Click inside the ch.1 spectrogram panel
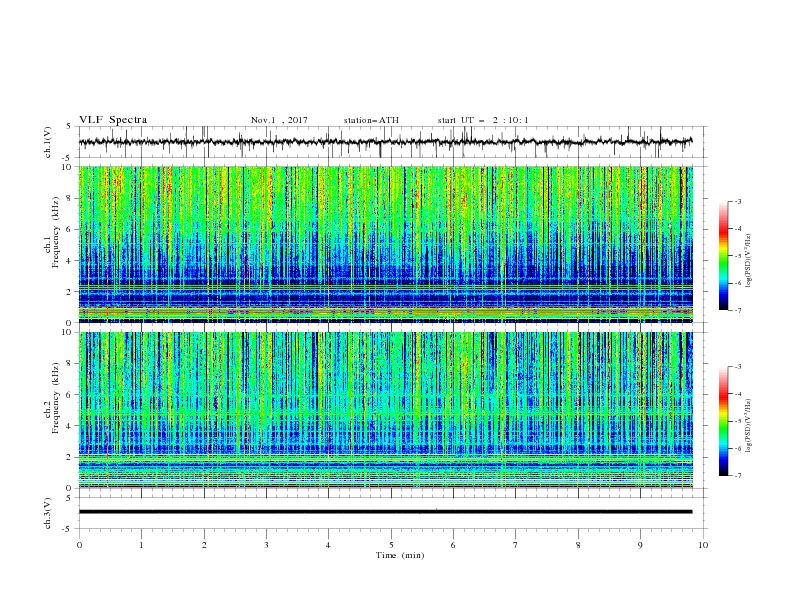 386,244
